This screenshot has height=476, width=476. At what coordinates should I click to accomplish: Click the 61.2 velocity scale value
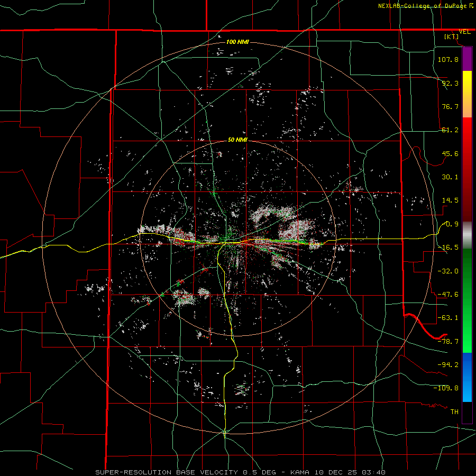(x=450, y=130)
